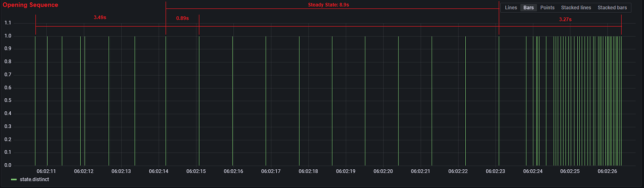The image size is (644, 188).
Task: Click the Opening Sequence panel title
Action: pos(30,5)
